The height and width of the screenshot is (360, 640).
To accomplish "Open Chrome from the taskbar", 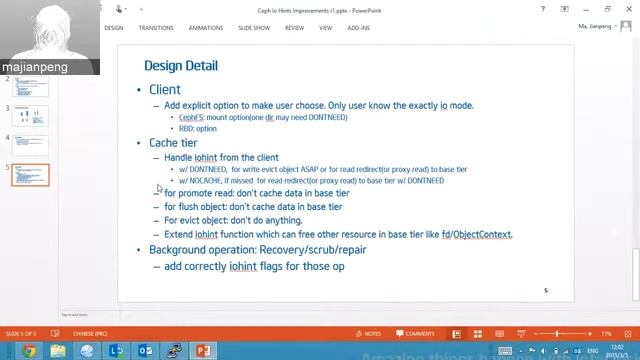I will 29,351.
